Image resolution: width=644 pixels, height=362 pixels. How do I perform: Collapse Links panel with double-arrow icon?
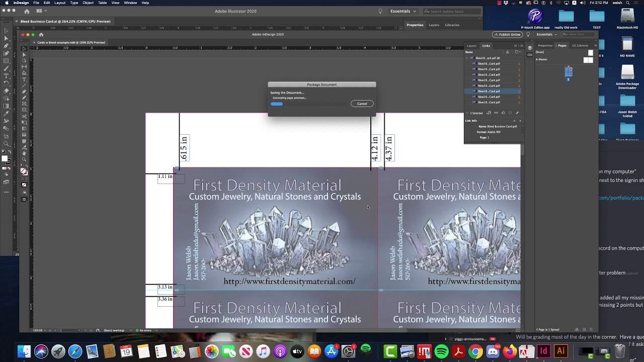[x=515, y=46]
